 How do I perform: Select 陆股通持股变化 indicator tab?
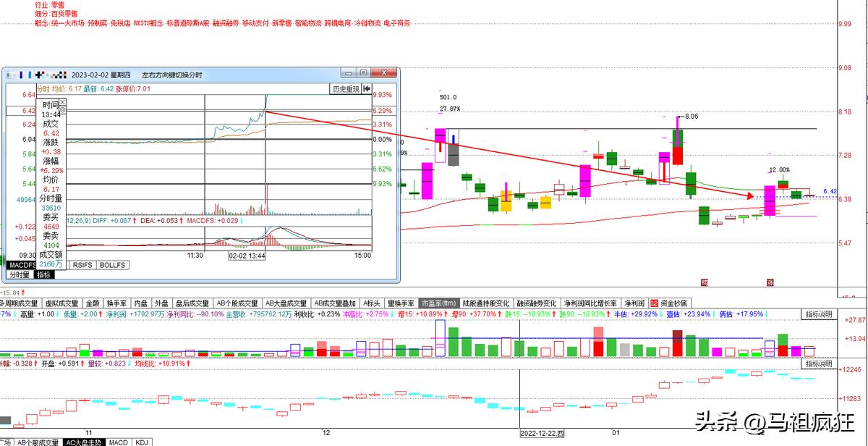[x=488, y=303]
